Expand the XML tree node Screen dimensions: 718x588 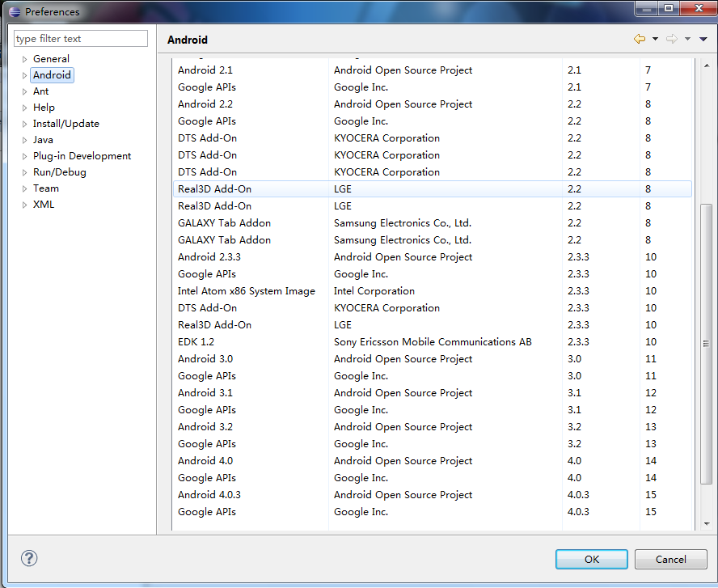click(x=25, y=205)
